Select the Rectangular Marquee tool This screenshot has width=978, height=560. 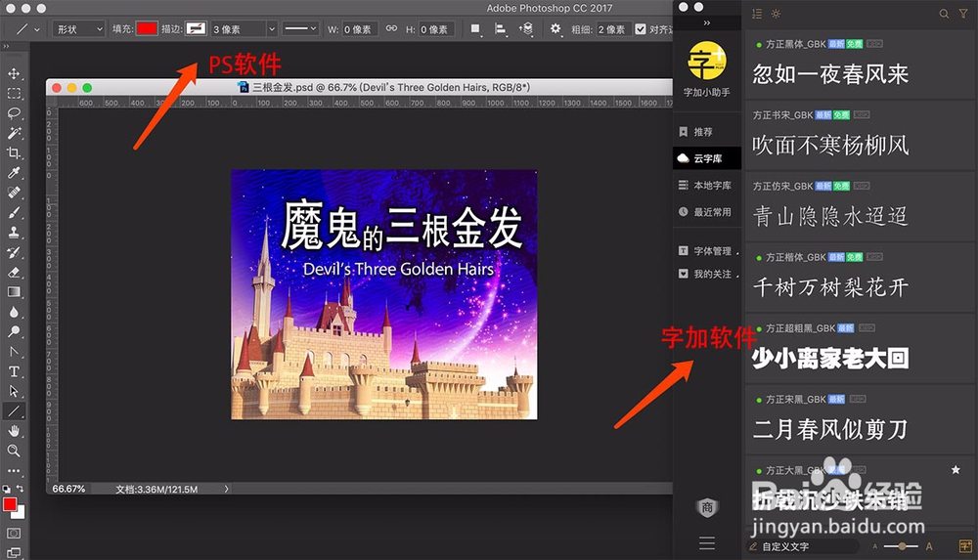pyautogui.click(x=14, y=94)
